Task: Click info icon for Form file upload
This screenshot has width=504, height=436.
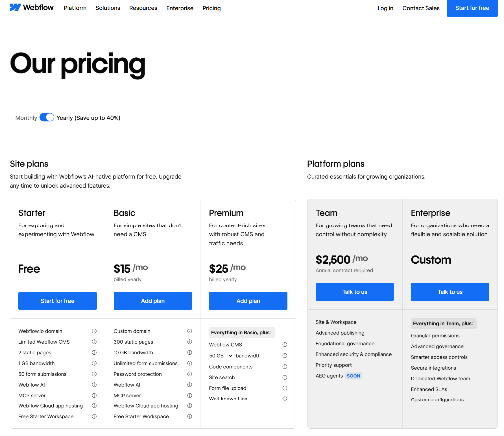Action: pos(285,388)
